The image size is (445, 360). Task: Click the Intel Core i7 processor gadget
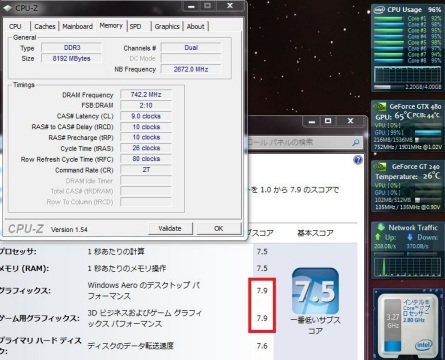408,323
